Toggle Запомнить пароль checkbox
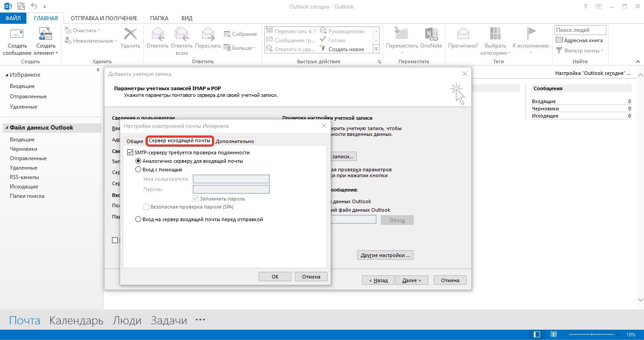 tap(195, 199)
